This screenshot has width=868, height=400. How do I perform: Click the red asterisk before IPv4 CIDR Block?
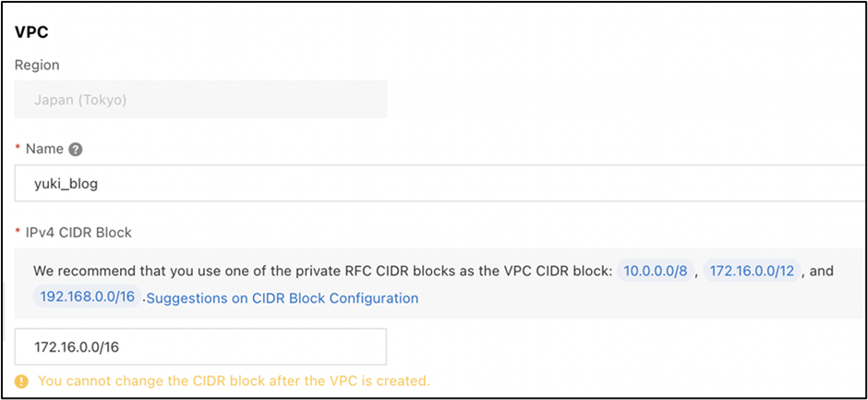(x=18, y=233)
